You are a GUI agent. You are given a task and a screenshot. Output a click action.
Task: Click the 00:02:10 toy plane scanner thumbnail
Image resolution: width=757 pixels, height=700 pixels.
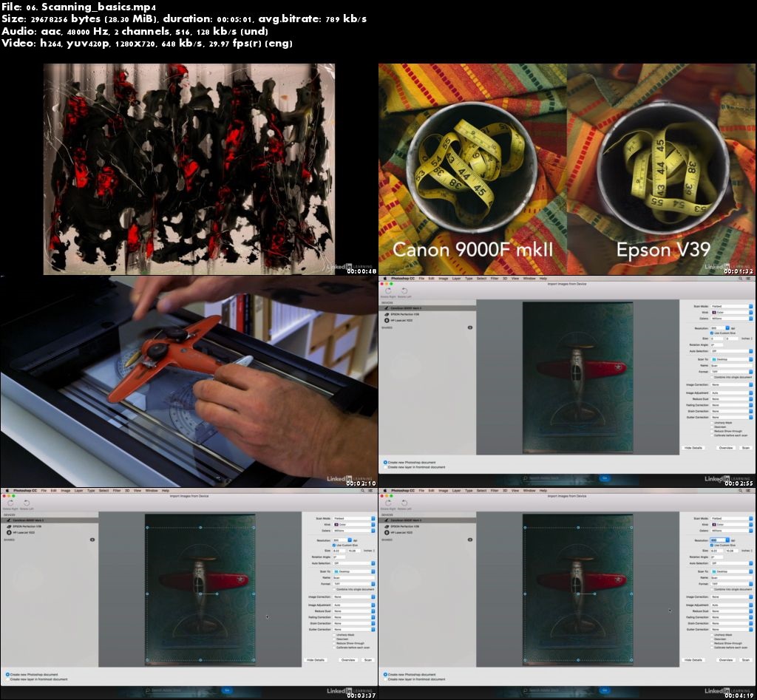tap(189, 381)
